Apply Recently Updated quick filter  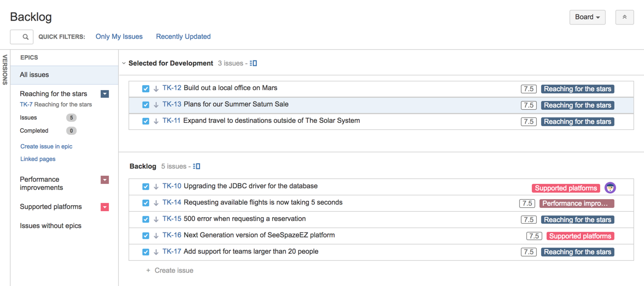point(183,37)
